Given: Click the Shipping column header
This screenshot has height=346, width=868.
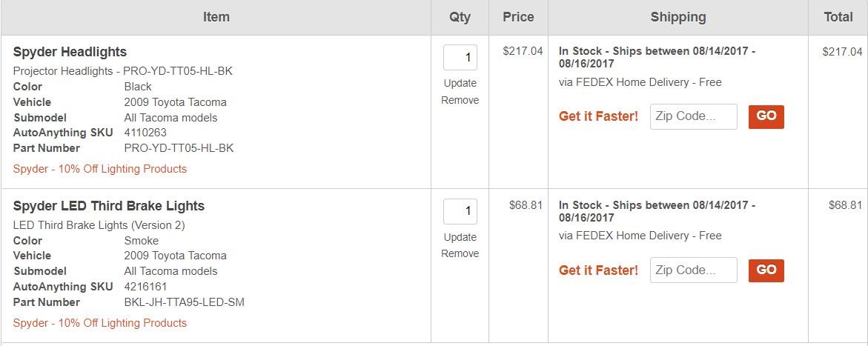Looking at the screenshot, I should point(678,17).
